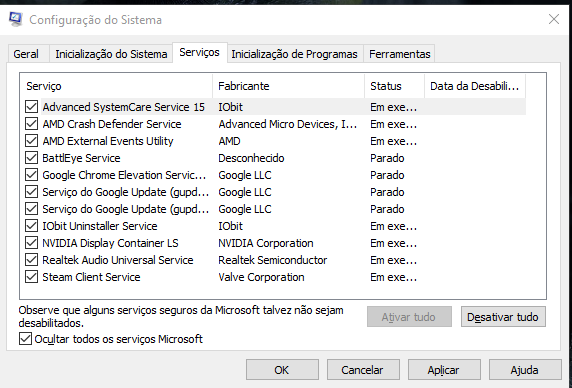Select the Steam Client Service name
Image resolution: width=572 pixels, height=388 pixels.
click(91, 277)
